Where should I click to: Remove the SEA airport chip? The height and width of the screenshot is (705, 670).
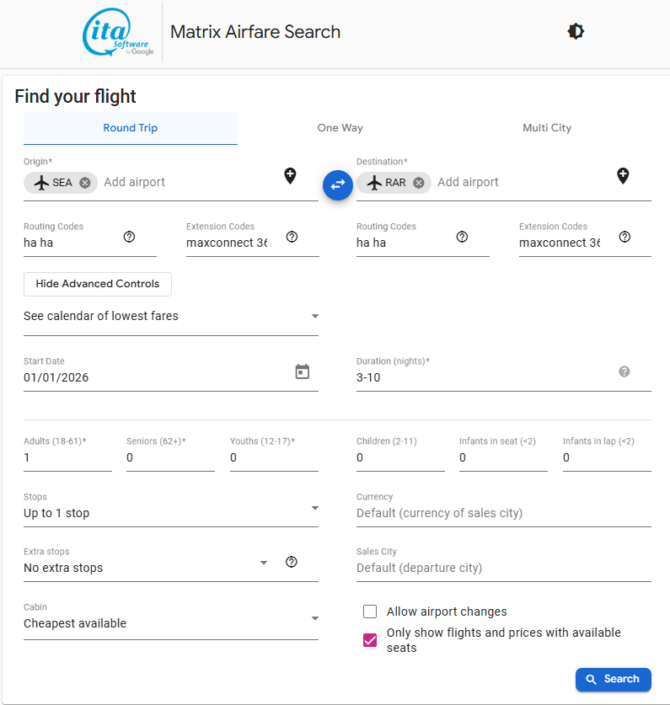click(85, 183)
